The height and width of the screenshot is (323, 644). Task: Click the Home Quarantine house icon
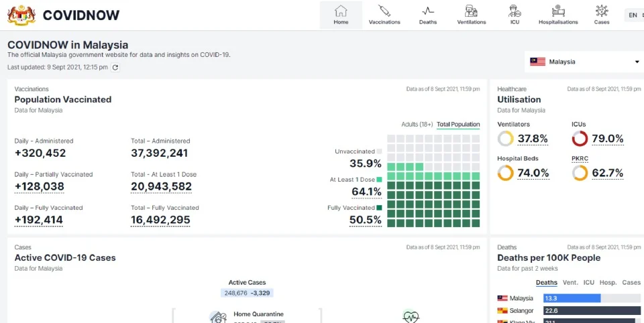(218, 317)
